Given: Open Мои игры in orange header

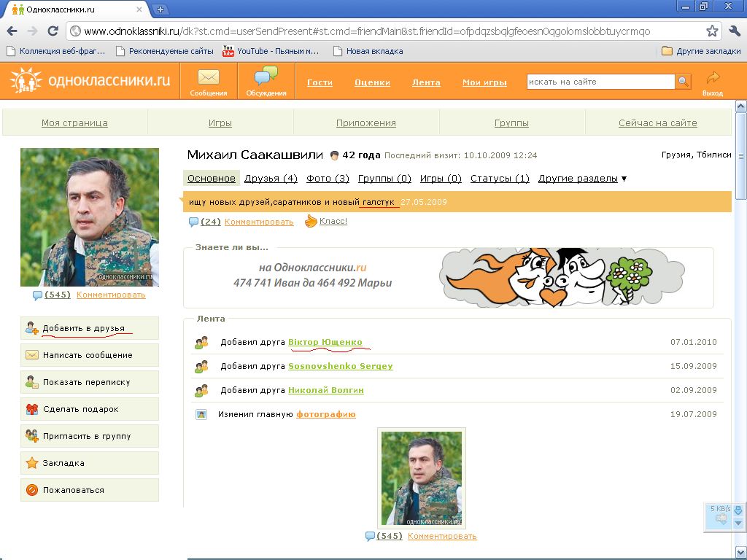Looking at the screenshot, I should [484, 82].
